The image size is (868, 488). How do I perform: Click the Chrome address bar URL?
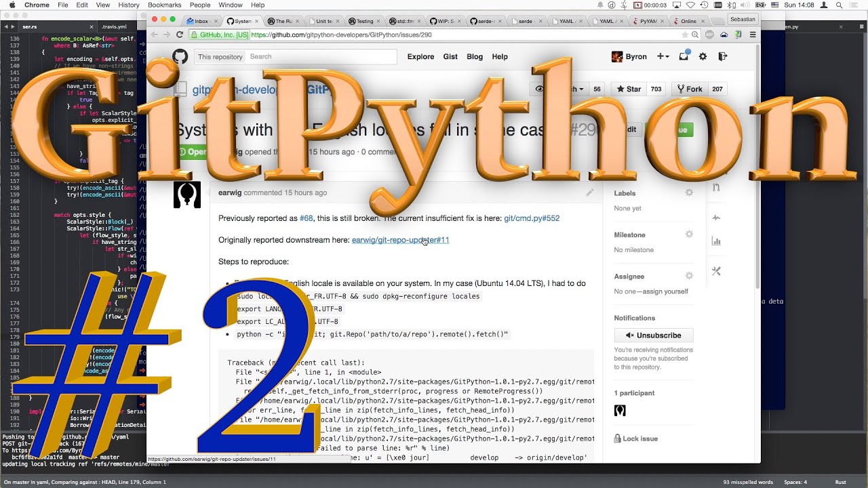[x=341, y=35]
